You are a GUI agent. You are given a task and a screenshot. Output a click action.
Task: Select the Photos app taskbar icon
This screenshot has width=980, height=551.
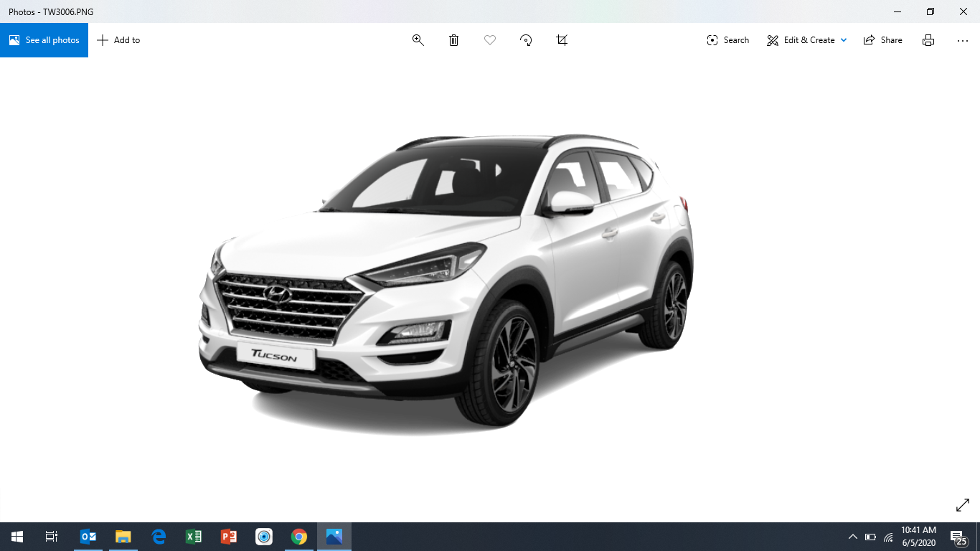pyautogui.click(x=334, y=537)
